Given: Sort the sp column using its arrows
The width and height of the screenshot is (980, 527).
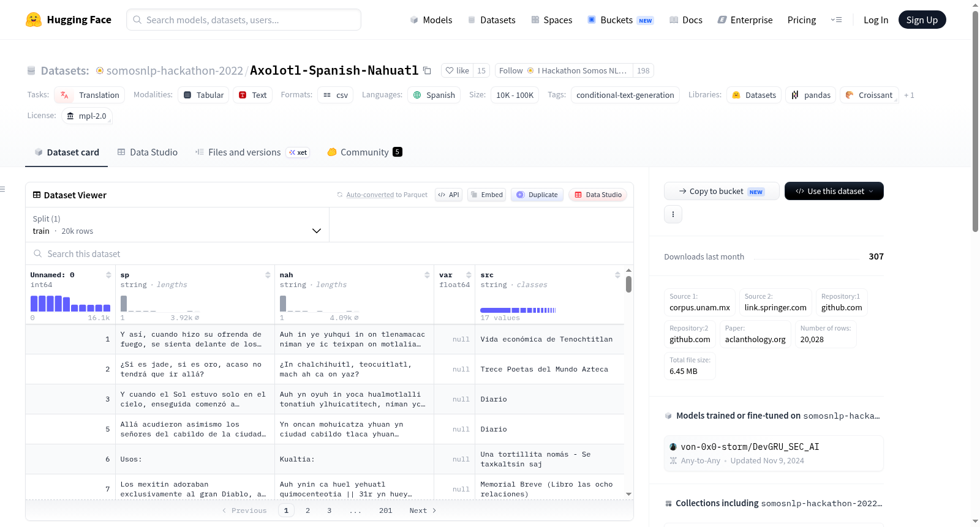Looking at the screenshot, I should coord(268,275).
